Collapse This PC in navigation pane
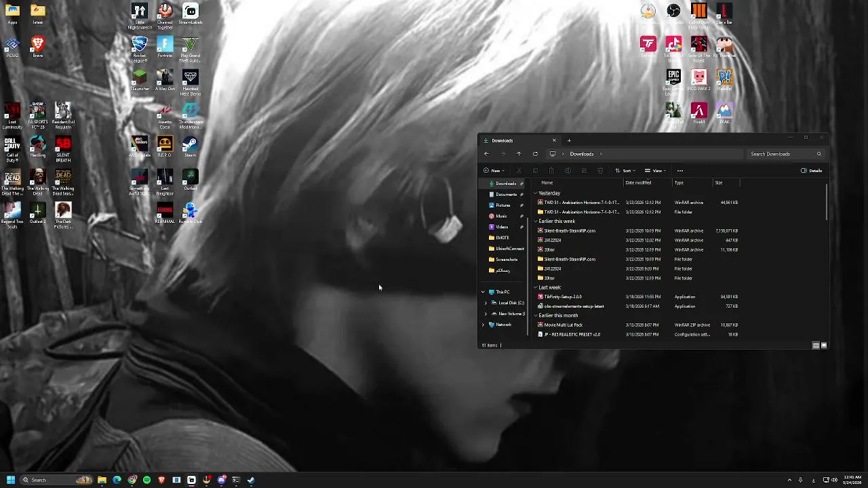 pyautogui.click(x=483, y=292)
